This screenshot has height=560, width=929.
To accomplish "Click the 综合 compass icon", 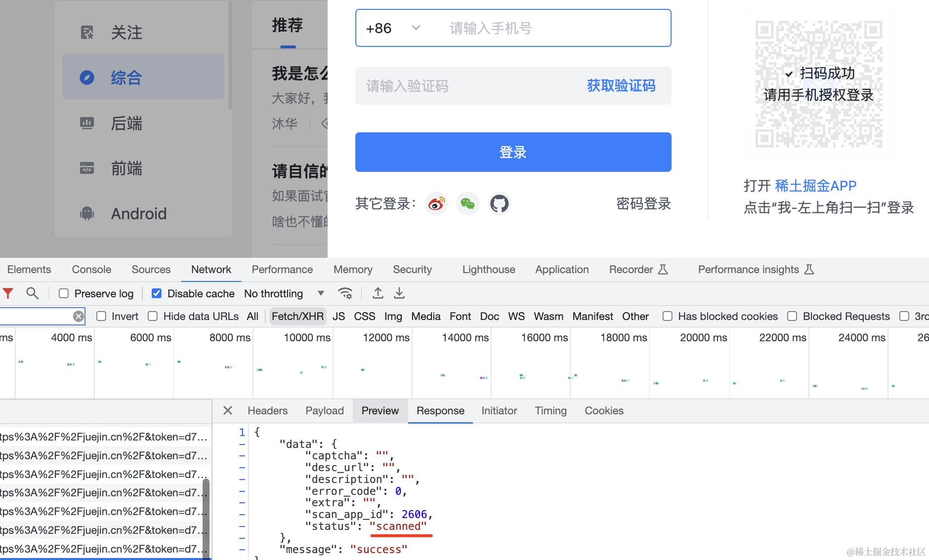I will click(x=87, y=78).
